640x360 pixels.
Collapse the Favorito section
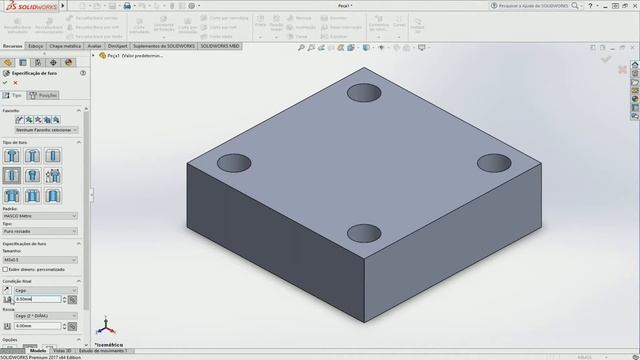point(78,111)
